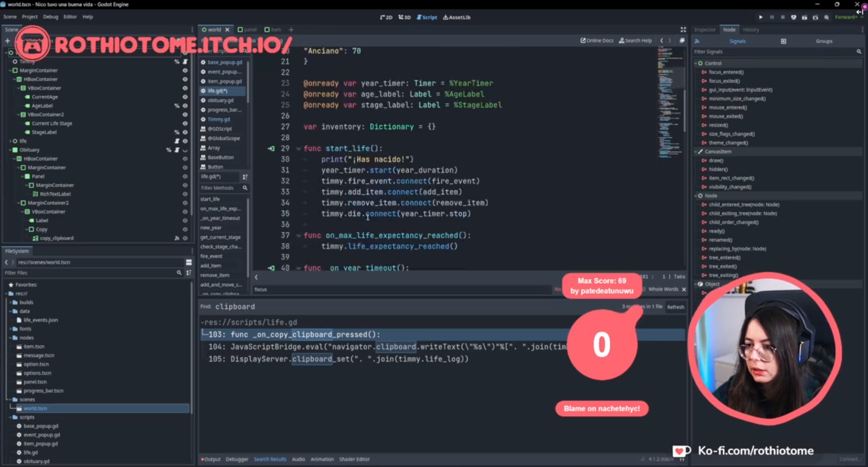Viewport: 868px width, 467px height.
Task: Switch to the History tab
Action: coord(751,30)
